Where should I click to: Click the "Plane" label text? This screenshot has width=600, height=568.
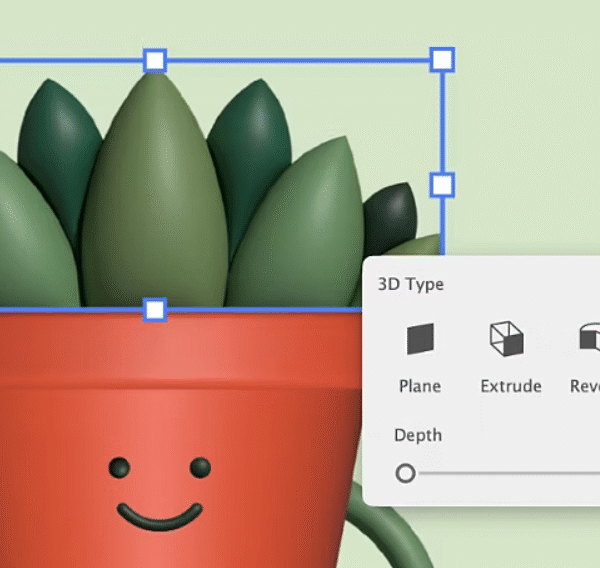[x=420, y=386]
